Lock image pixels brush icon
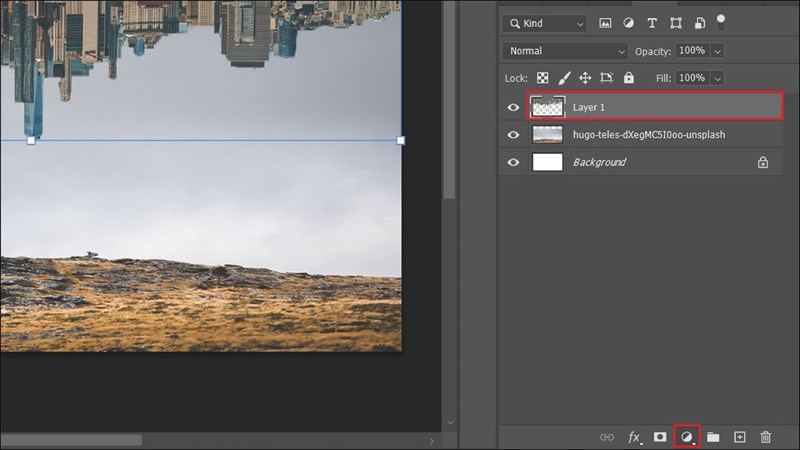800x450 pixels. pos(564,78)
